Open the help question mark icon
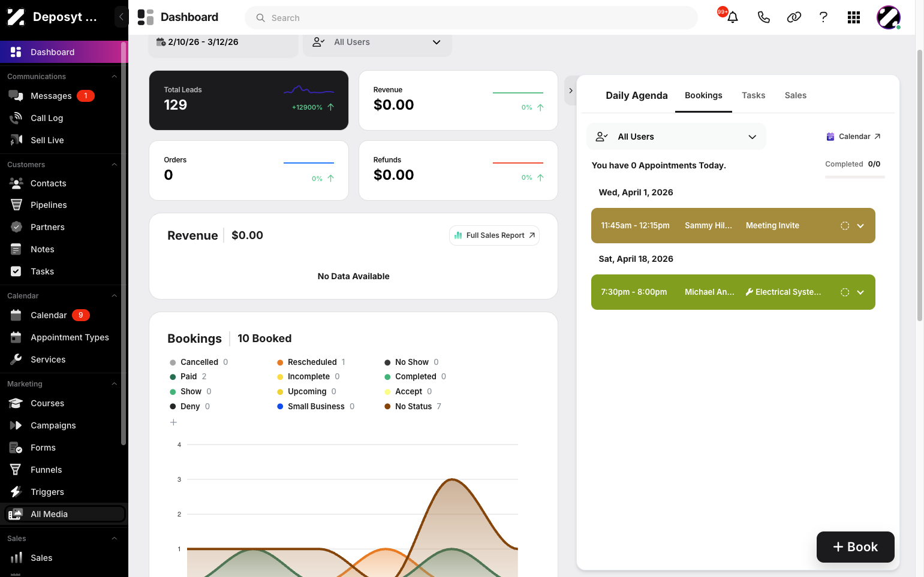Viewport: 924px width, 577px height. [823, 17]
